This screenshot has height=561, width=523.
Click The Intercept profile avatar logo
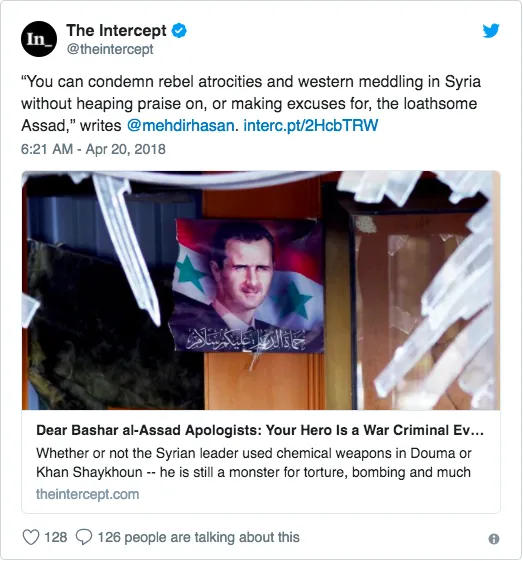tap(39, 39)
